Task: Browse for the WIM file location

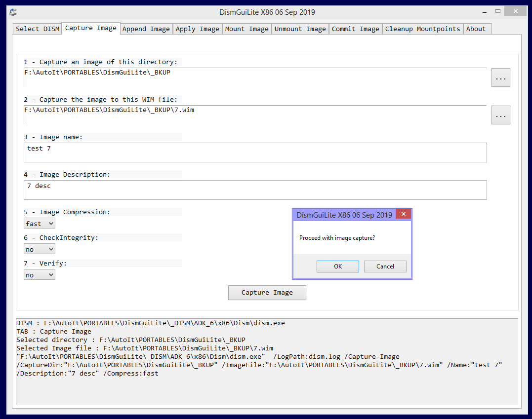Action: coord(501,115)
